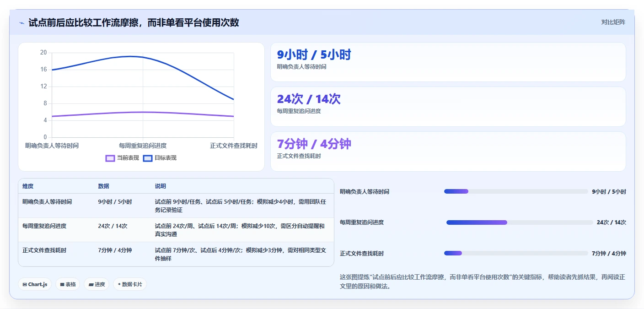Click the Chart.js tag chip
Viewport: 644px width, 309px height.
(x=35, y=284)
